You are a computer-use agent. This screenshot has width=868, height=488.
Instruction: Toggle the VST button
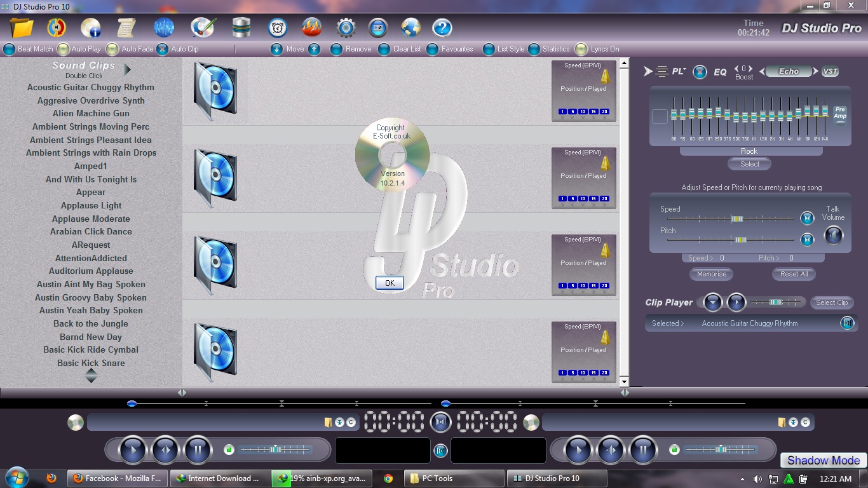coord(830,72)
